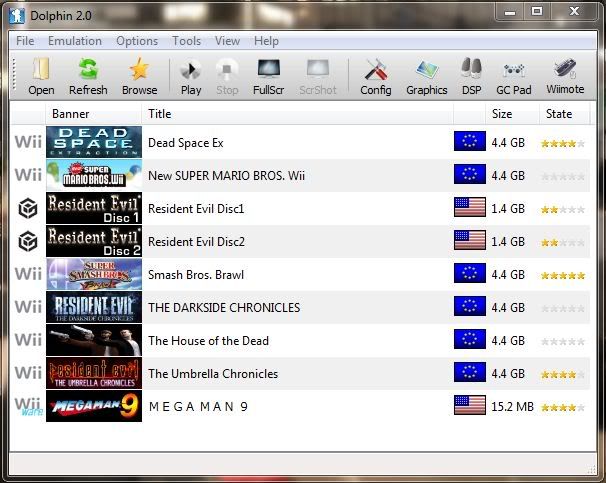Open the File menu
The height and width of the screenshot is (483, 606).
[x=25, y=41]
